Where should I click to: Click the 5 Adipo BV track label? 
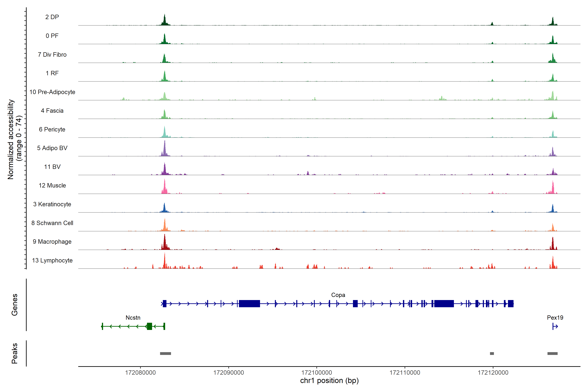52,148
